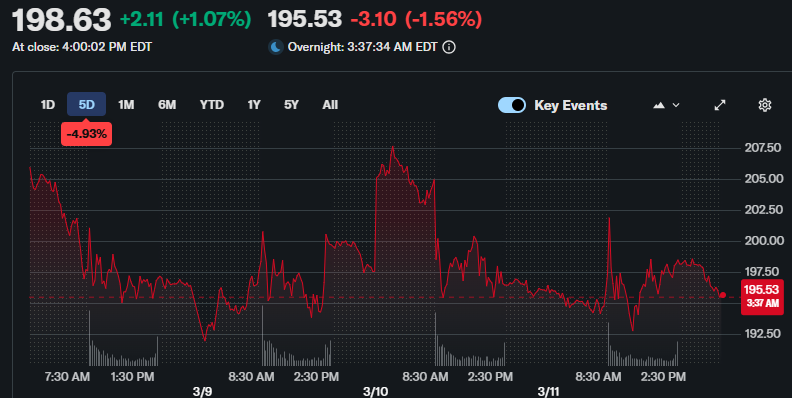Select the 6M time range
Image resolution: width=792 pixels, height=398 pixels.
click(x=167, y=105)
